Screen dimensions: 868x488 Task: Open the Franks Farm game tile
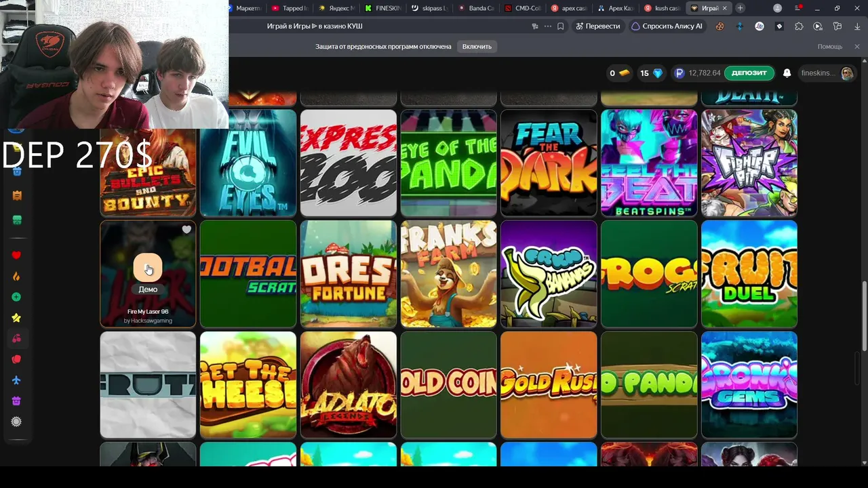point(449,274)
